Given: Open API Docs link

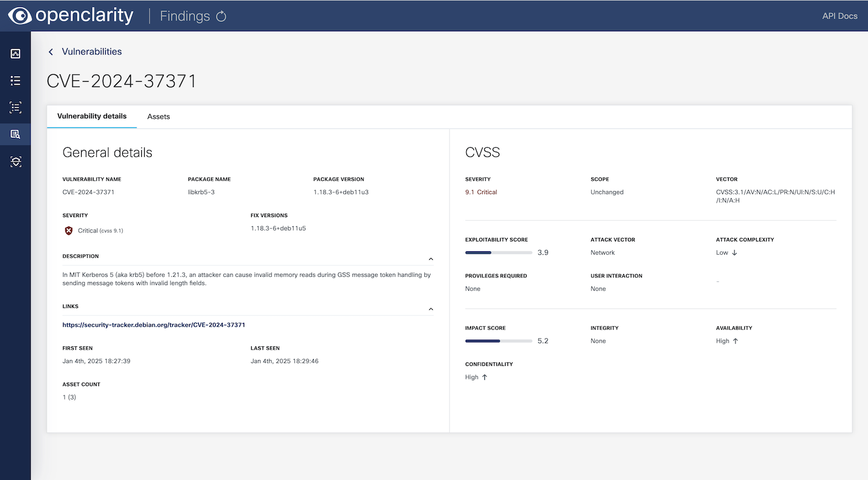Looking at the screenshot, I should [x=840, y=16].
